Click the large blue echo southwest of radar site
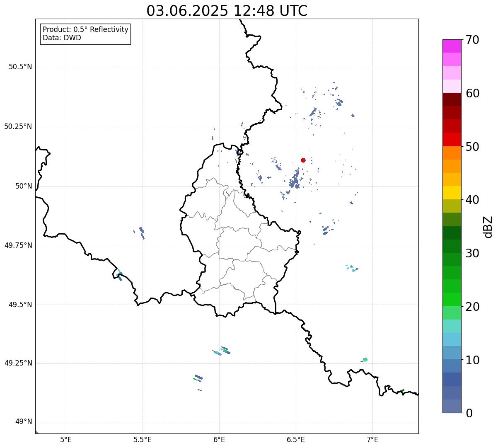The image size is (498, 448). pyautogui.click(x=295, y=179)
